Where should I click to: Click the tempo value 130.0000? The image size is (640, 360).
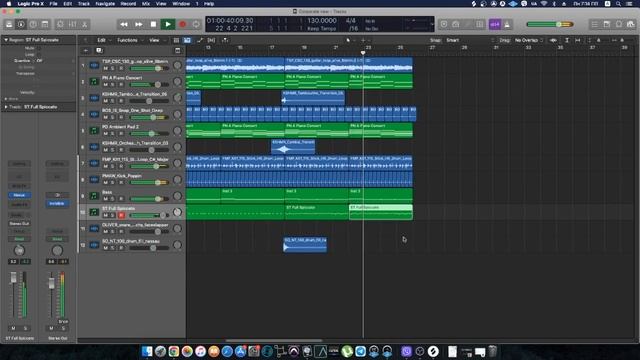[322, 20]
